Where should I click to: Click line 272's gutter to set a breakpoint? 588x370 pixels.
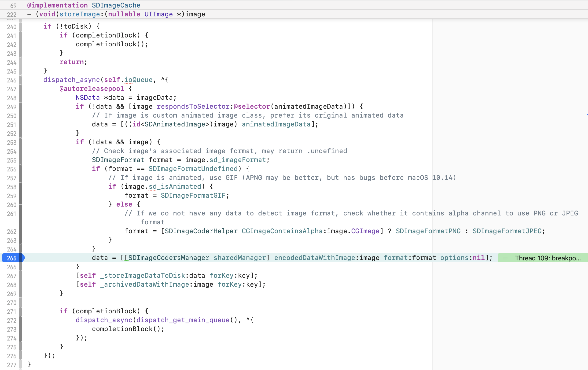pyautogui.click(x=11, y=320)
